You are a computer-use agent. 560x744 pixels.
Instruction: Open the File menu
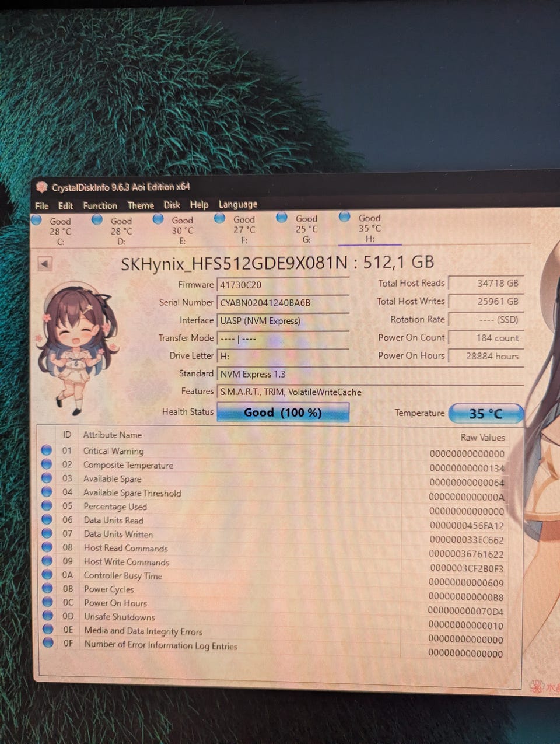point(42,206)
